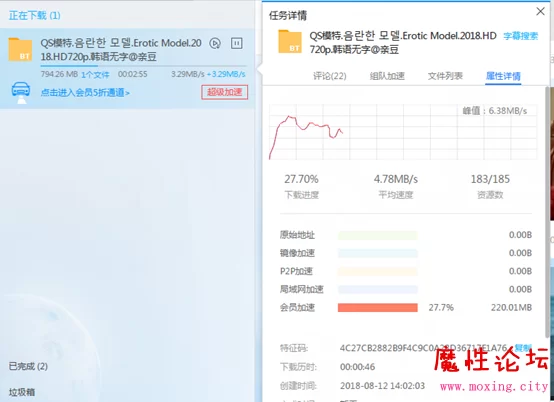Click the 字幕搜索 link
Image resolution: width=554 pixels, height=402 pixels.
tap(521, 36)
